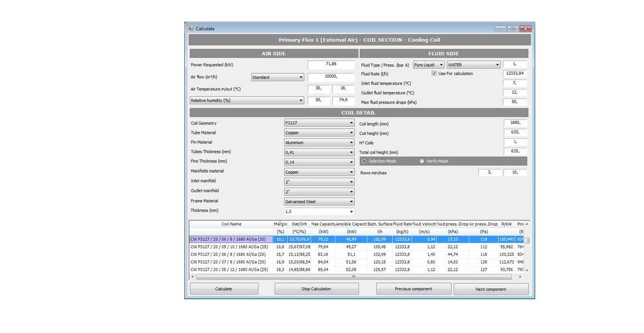Click the Calculate window title bar icon
The image size is (644, 333).
(x=191, y=28)
